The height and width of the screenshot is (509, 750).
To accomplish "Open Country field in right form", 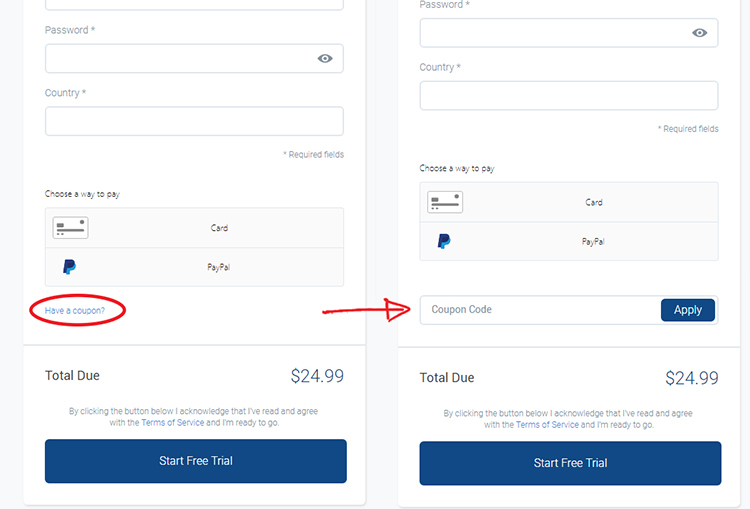I will tap(569, 95).
